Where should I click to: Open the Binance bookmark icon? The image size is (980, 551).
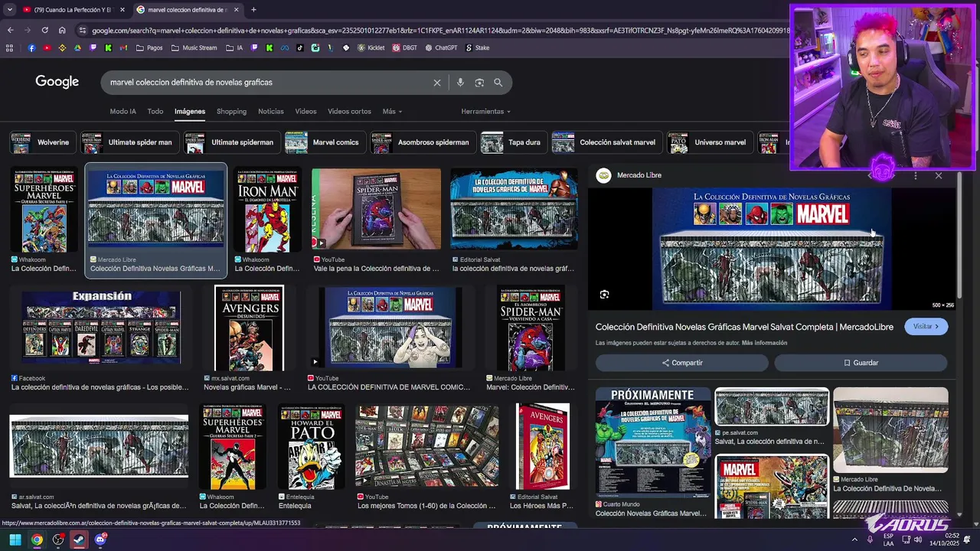point(62,47)
